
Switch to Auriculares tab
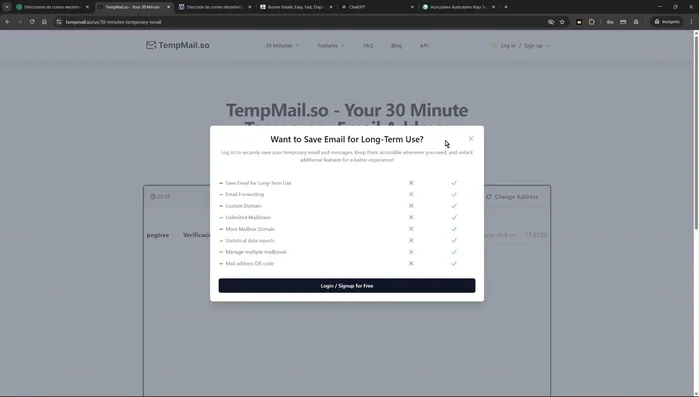(459, 7)
